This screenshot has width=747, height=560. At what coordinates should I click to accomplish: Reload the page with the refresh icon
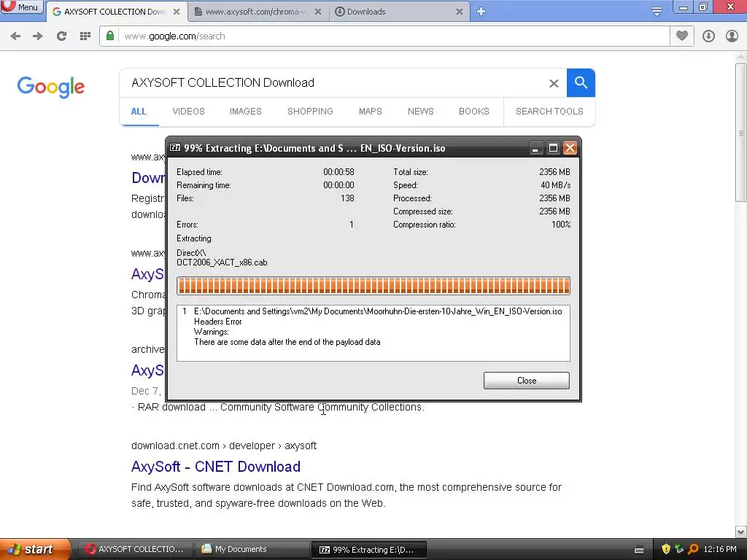point(61,36)
